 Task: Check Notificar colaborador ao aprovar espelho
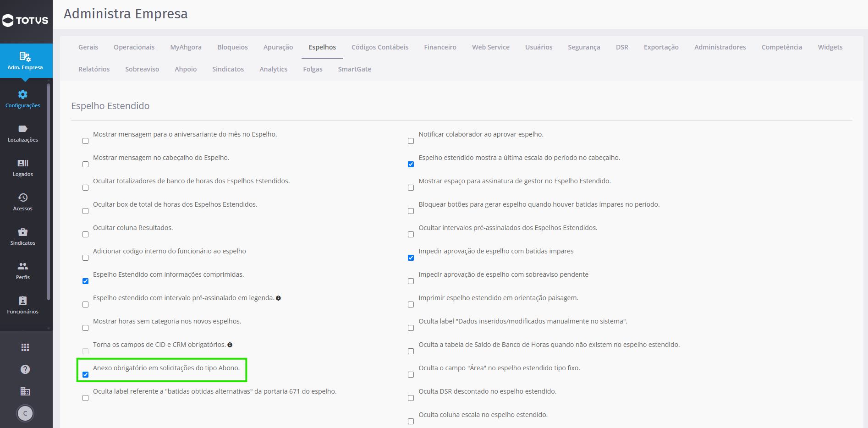pyautogui.click(x=411, y=141)
